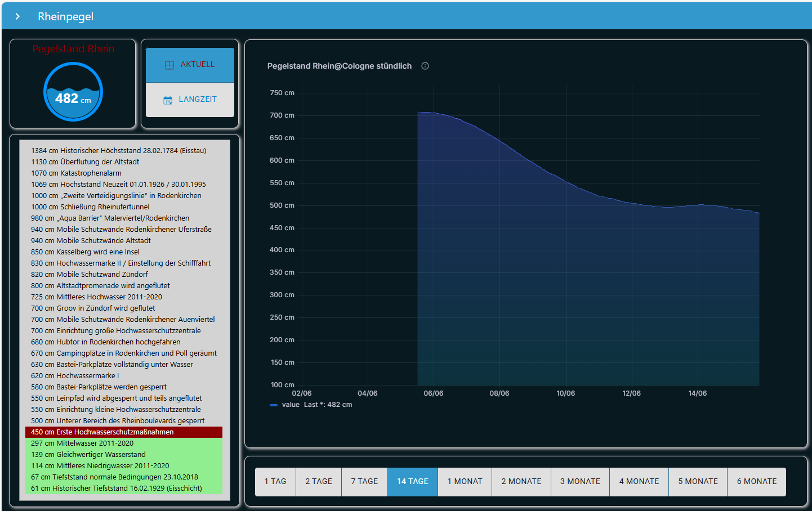The height and width of the screenshot is (511, 812).
Task: Click the water level gauge showing 482 cm
Action: [73, 92]
